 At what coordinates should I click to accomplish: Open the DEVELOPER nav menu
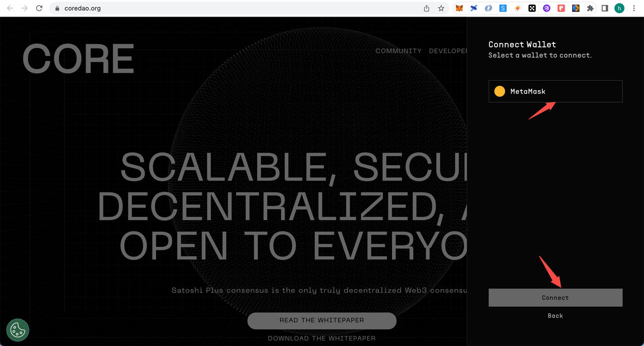click(x=448, y=51)
